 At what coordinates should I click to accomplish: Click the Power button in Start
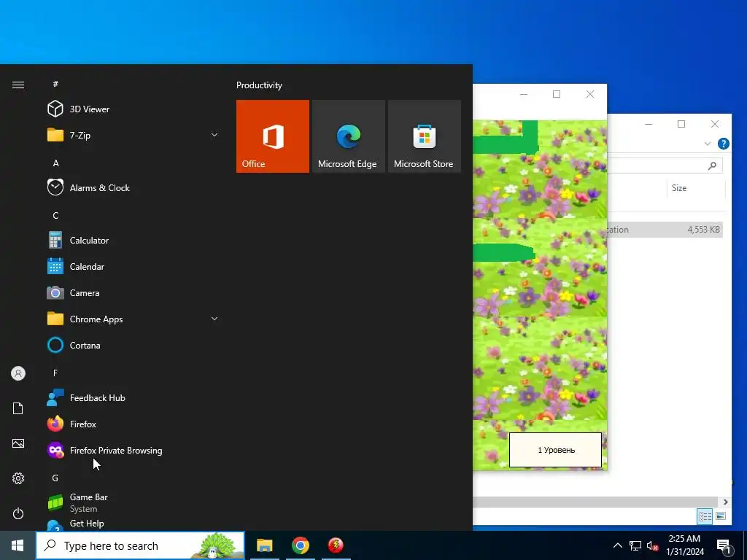pos(18,513)
